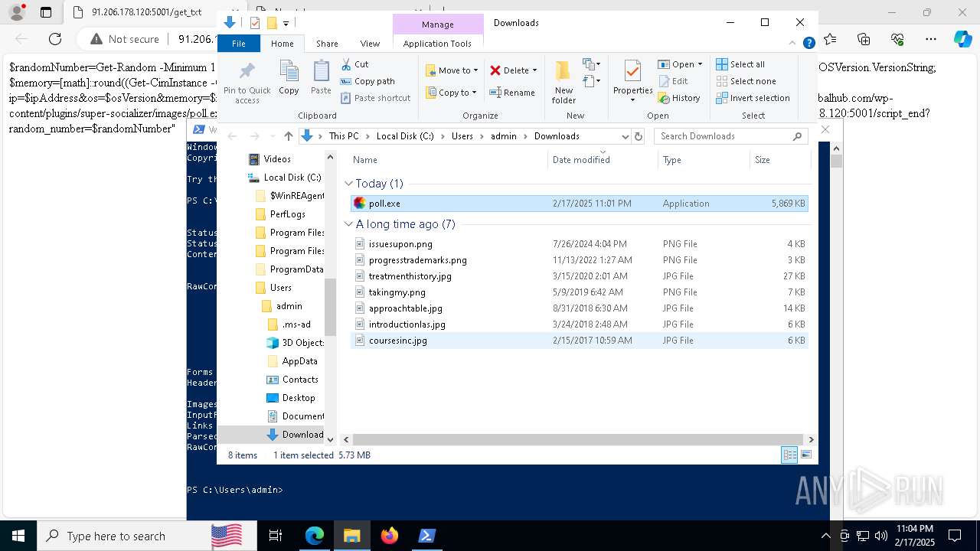Click Copy path in Clipboard group
The height and width of the screenshot is (551, 980).
(x=368, y=81)
